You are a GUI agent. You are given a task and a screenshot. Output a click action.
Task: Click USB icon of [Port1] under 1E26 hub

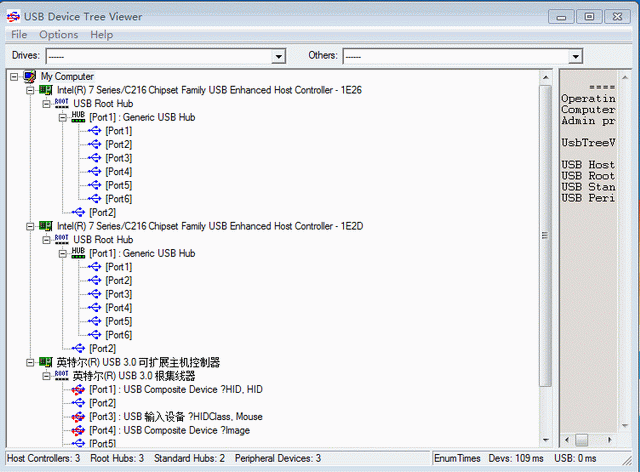pos(94,131)
